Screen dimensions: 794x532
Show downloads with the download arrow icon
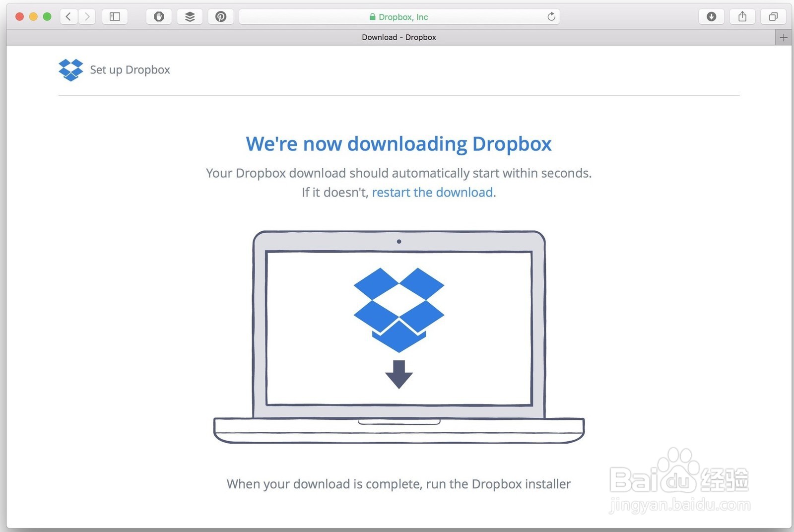[x=711, y=17]
